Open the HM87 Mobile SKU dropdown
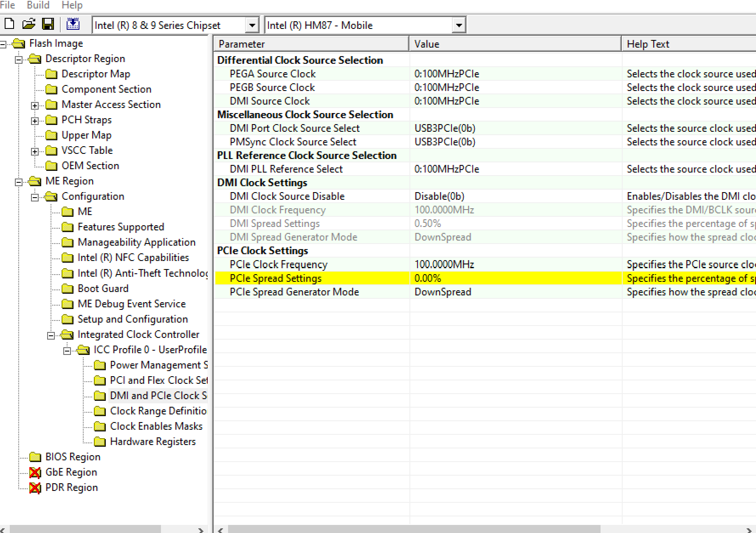The height and width of the screenshot is (533, 756). 459,25
